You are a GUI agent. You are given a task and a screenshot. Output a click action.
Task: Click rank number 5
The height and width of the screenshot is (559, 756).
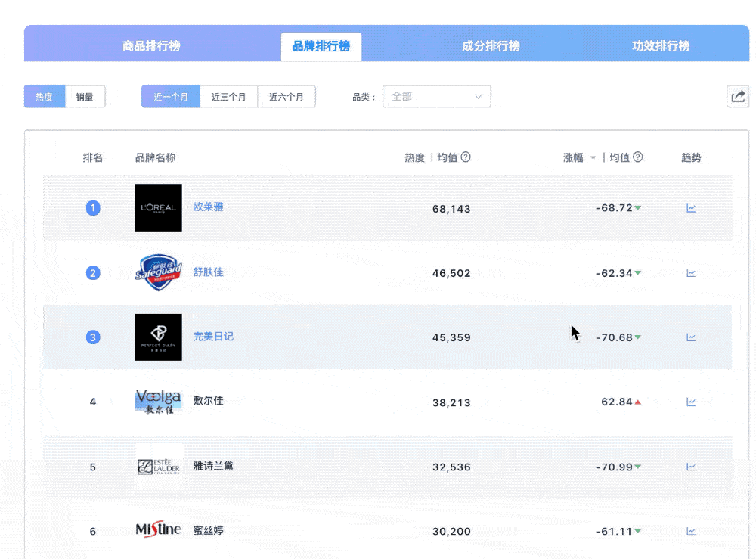coord(93,467)
